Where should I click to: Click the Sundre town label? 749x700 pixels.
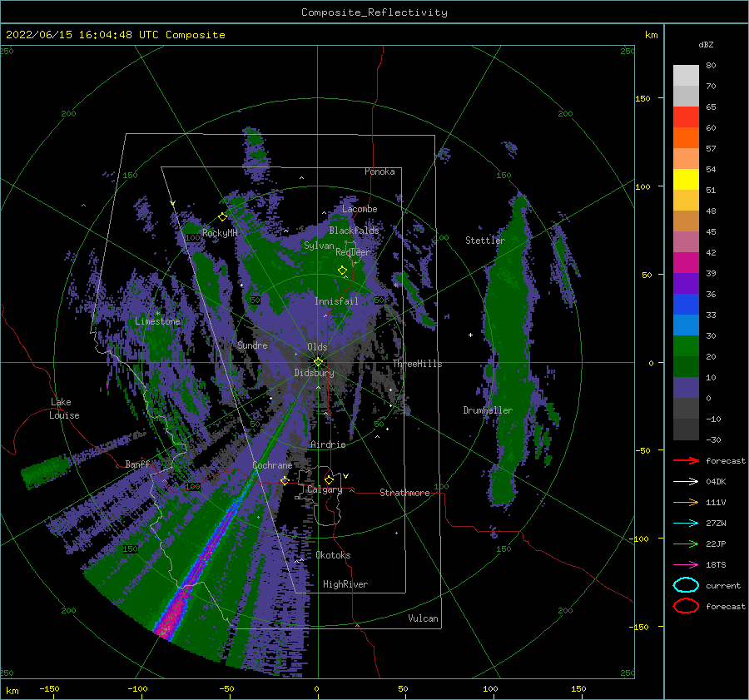click(252, 345)
